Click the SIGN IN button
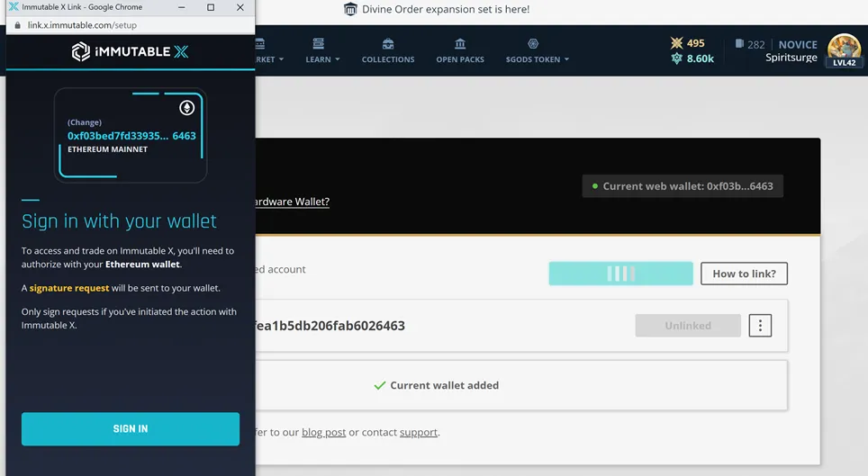This screenshot has width=868, height=476. click(x=131, y=429)
